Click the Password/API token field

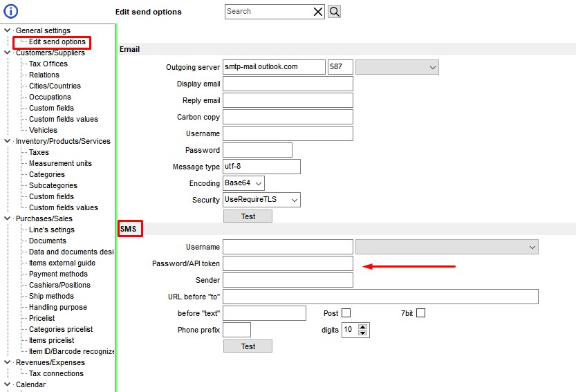pos(288,263)
